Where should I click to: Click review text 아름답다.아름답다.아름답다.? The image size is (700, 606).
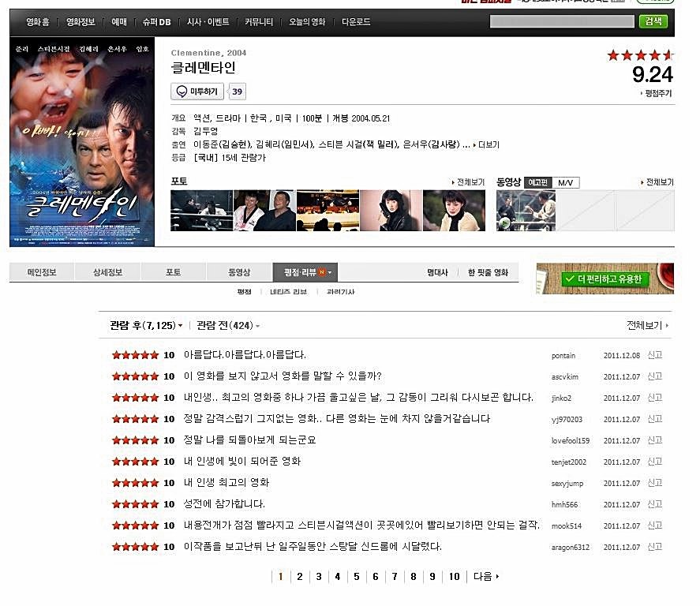coord(245,355)
